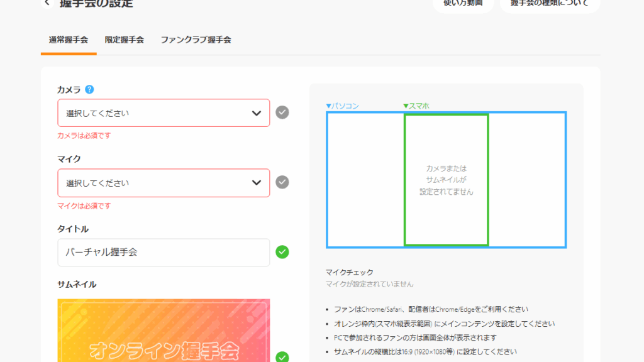Click the green check icon beside thumbnail image
The image size is (644, 362).
click(282, 356)
